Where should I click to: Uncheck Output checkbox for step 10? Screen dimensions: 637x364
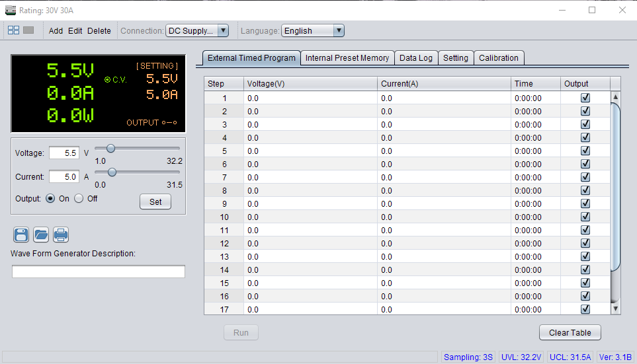coord(585,217)
